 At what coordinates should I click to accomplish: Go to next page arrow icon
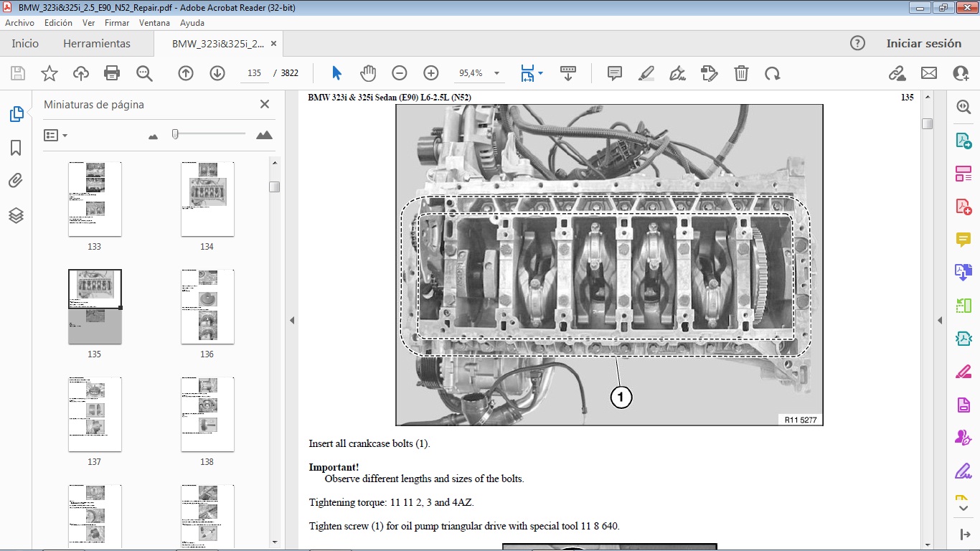(x=217, y=73)
